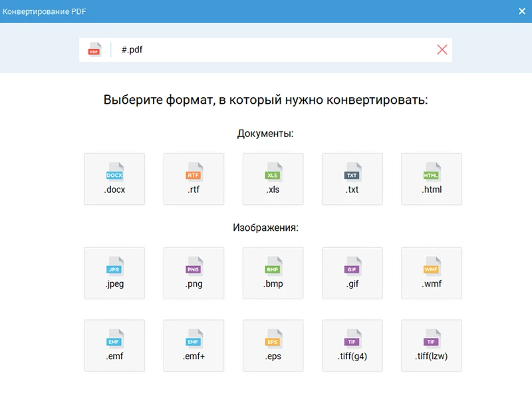Select the .xls spreadsheet format tile
This screenshot has width=532, height=415.
tap(273, 179)
